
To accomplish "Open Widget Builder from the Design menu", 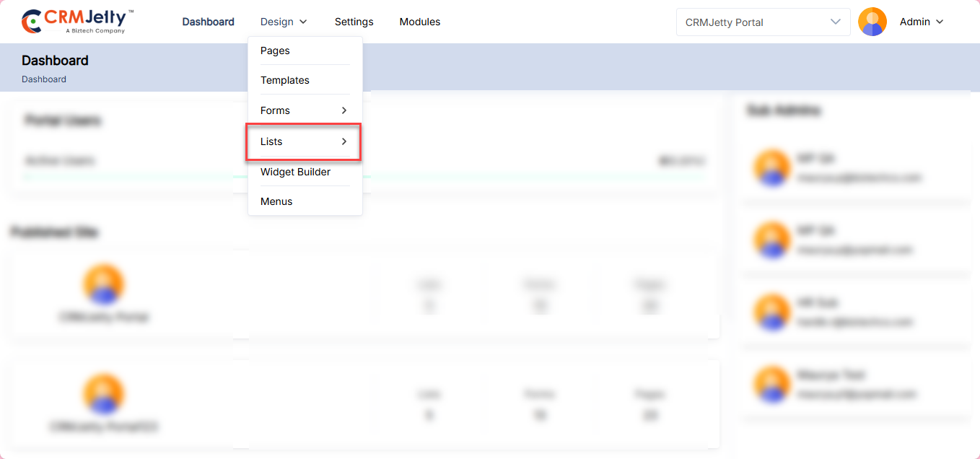I will coord(295,172).
